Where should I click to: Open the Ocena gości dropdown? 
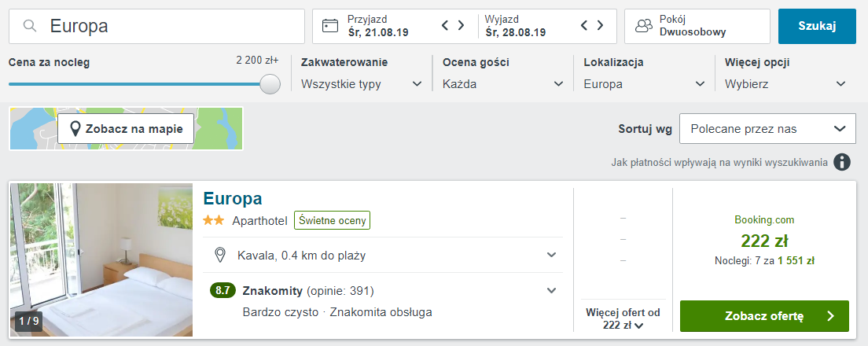(x=502, y=84)
